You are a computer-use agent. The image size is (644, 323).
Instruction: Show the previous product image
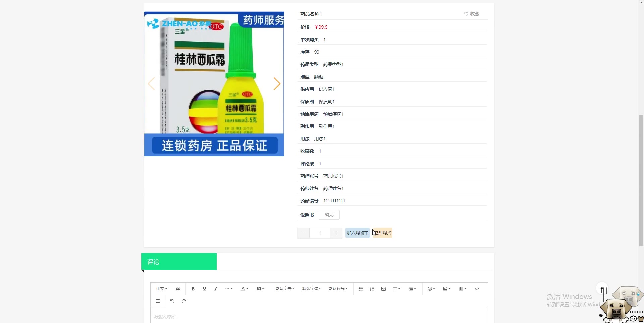point(151,84)
